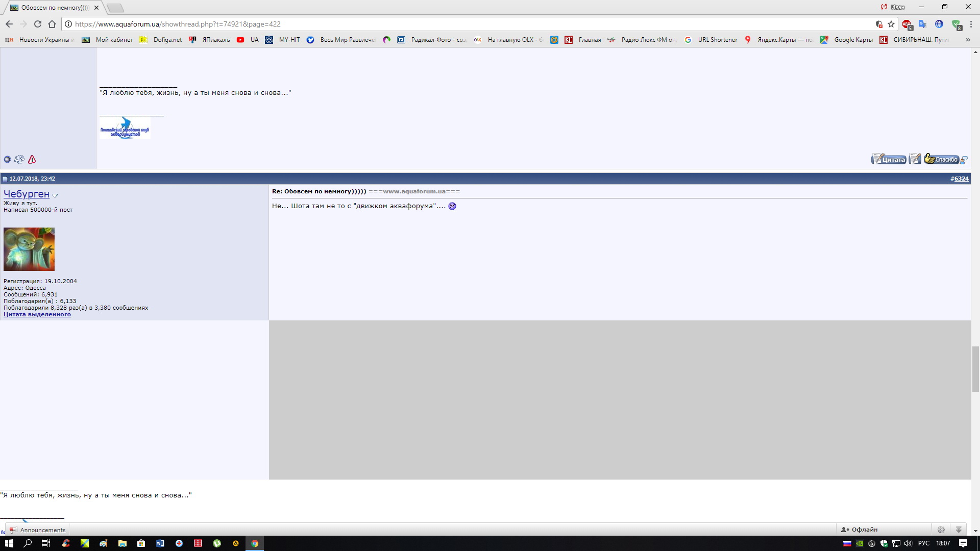Click Чебурген avatar thumbnail
Viewport: 980px width, 551px height.
[29, 249]
